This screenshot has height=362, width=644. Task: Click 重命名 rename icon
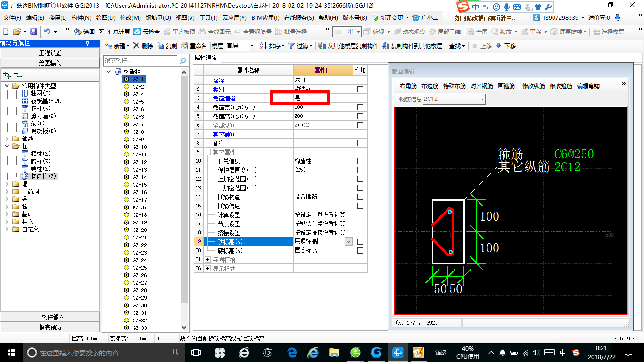(195, 46)
